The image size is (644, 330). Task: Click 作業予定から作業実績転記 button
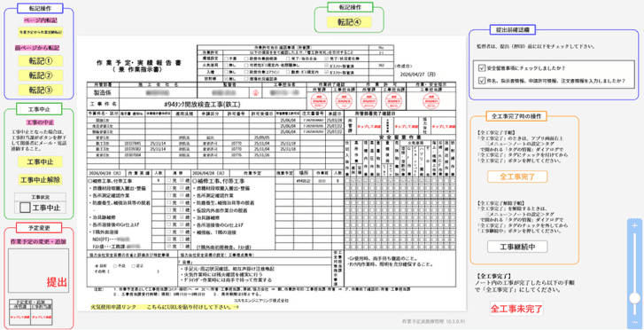pos(40,32)
